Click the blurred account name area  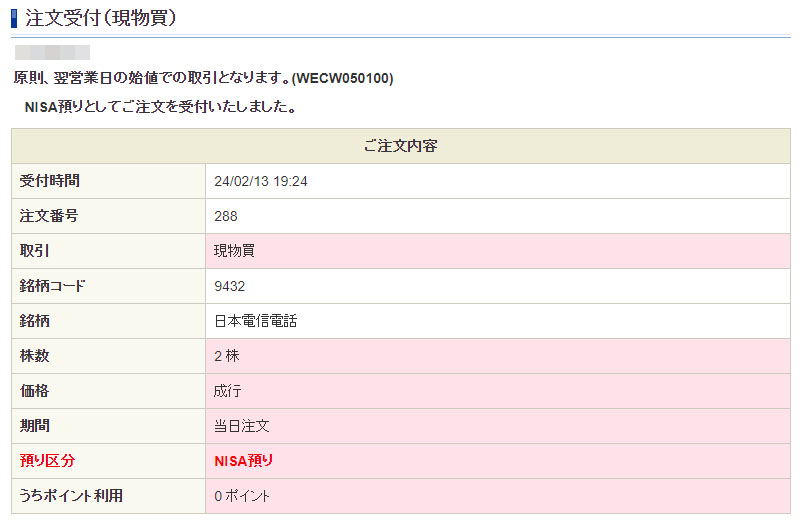[52, 52]
